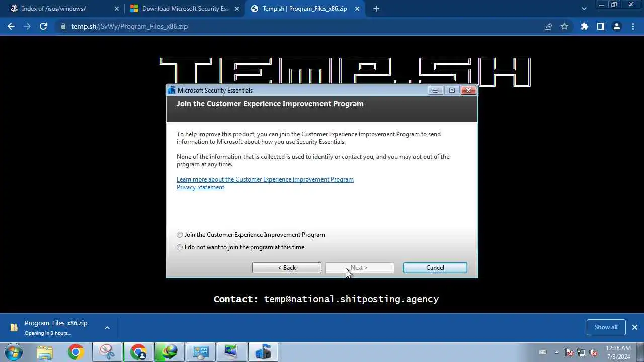Click Security Essentials title bar icon

click(172, 90)
